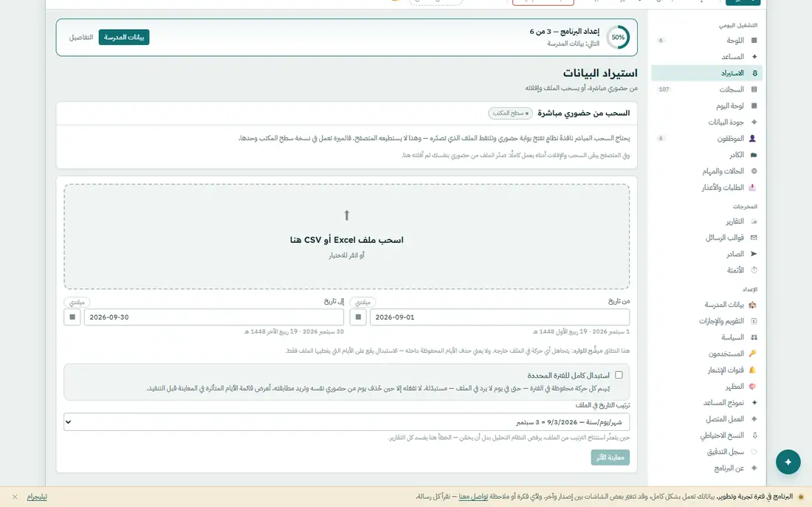Open الطلبات والأعذار inbox icon
The height and width of the screenshot is (507, 812).
point(752,187)
